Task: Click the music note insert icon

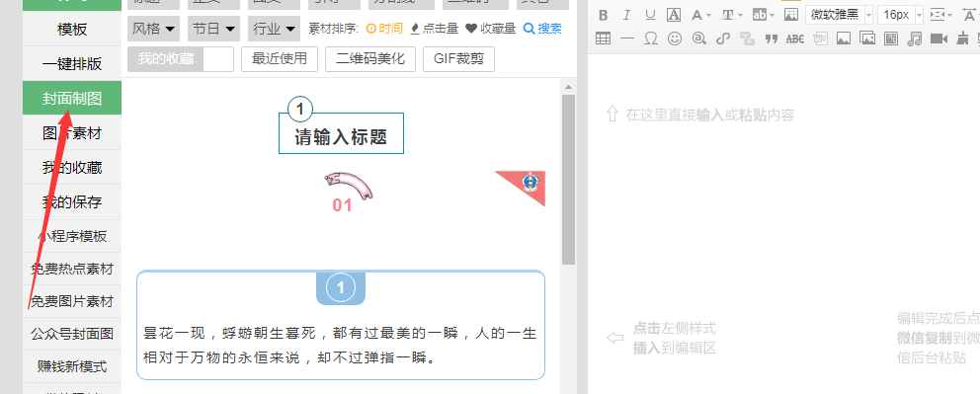Action: (915, 39)
